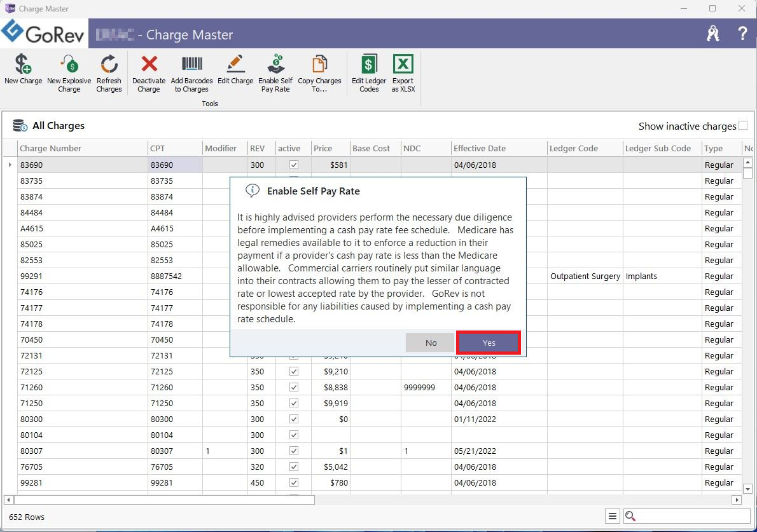Sort by CPT column header

tap(175, 148)
